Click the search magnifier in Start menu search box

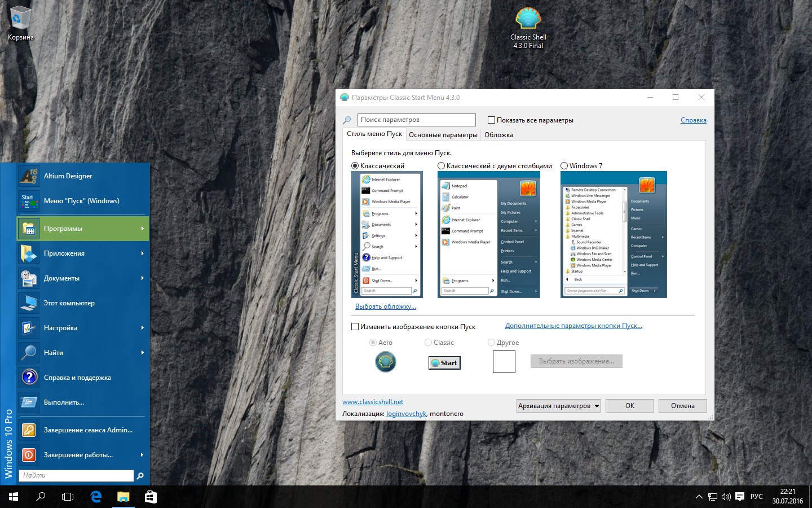click(x=140, y=476)
